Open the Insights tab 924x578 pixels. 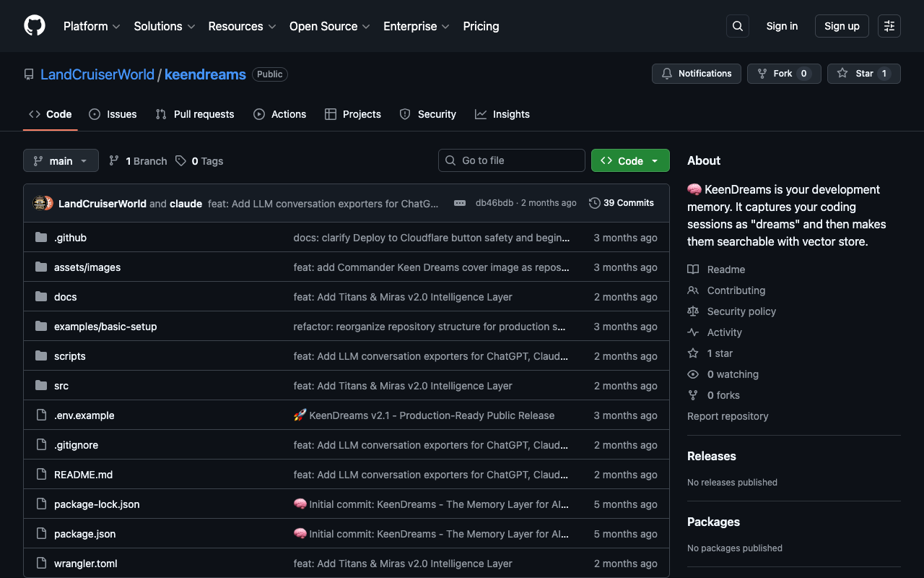coord(502,113)
